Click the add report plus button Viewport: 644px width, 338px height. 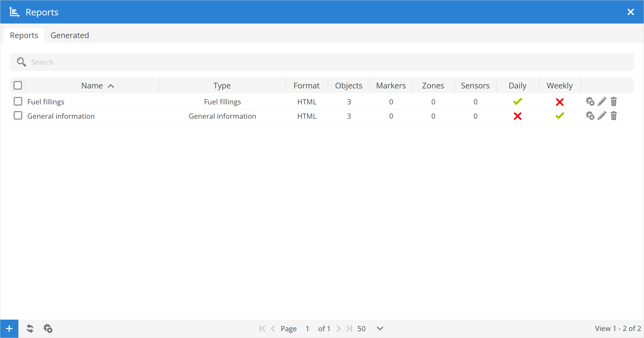point(9,329)
